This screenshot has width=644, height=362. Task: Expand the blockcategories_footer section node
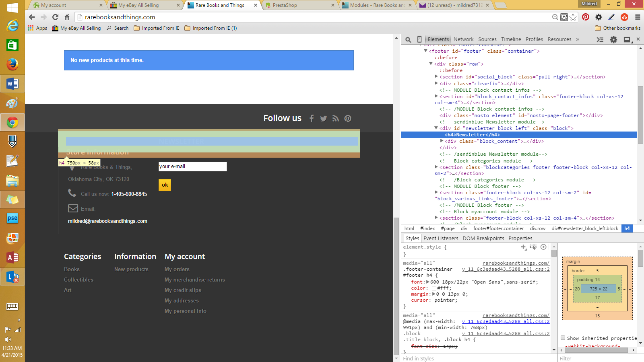coord(436,167)
